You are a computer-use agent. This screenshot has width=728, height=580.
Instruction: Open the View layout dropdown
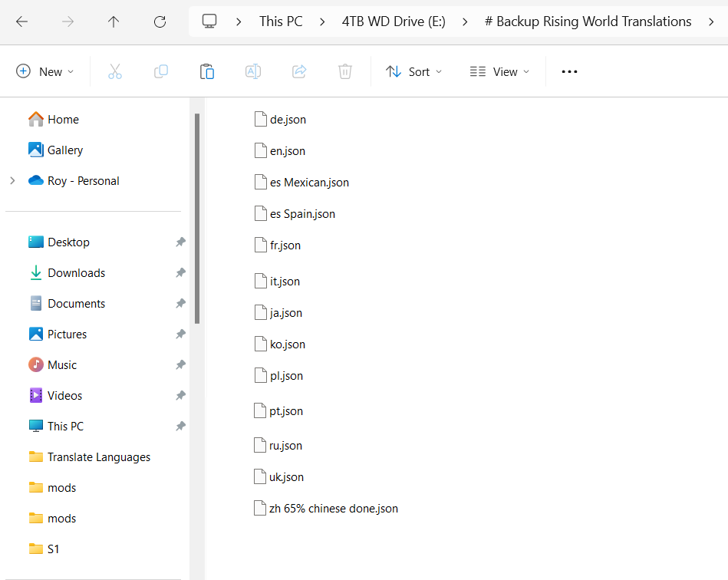pyautogui.click(x=499, y=71)
